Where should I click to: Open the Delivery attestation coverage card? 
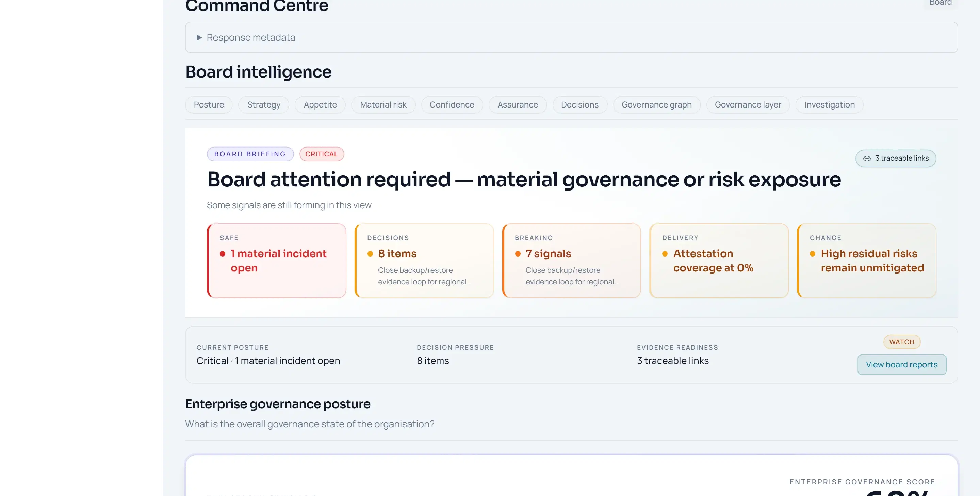(719, 261)
